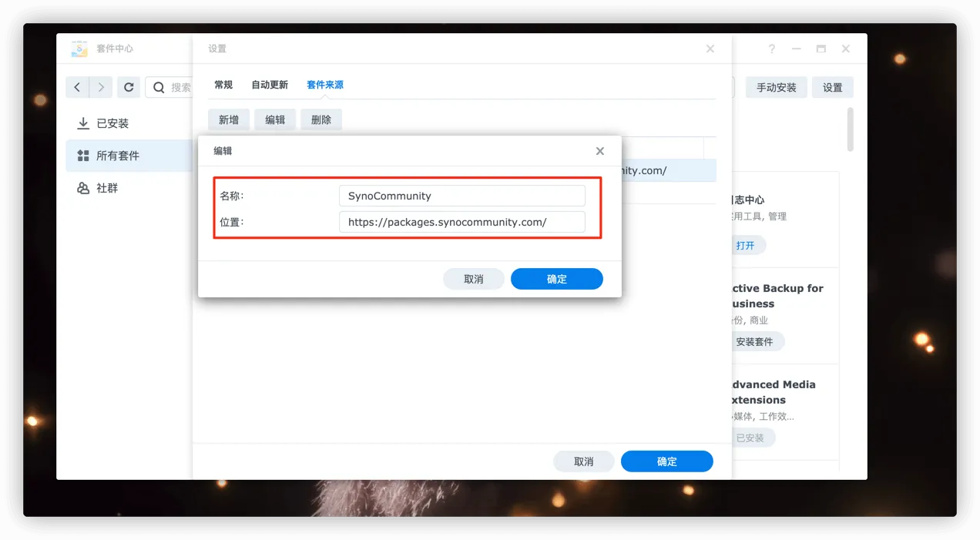Click the search magnifier icon
The height and width of the screenshot is (540, 980).
pyautogui.click(x=159, y=87)
